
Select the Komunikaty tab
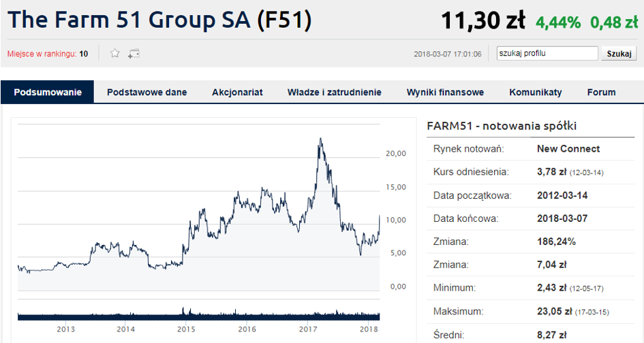pyautogui.click(x=536, y=92)
